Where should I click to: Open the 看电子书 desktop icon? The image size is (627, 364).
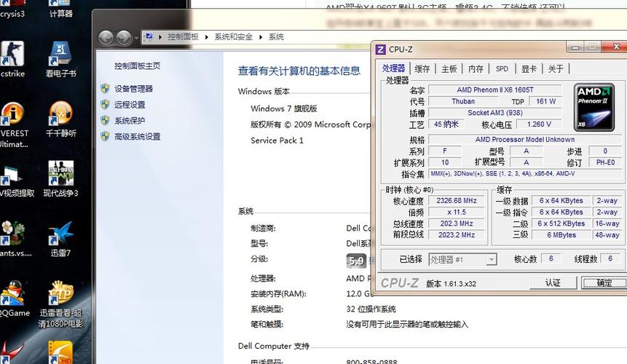pyautogui.click(x=60, y=59)
